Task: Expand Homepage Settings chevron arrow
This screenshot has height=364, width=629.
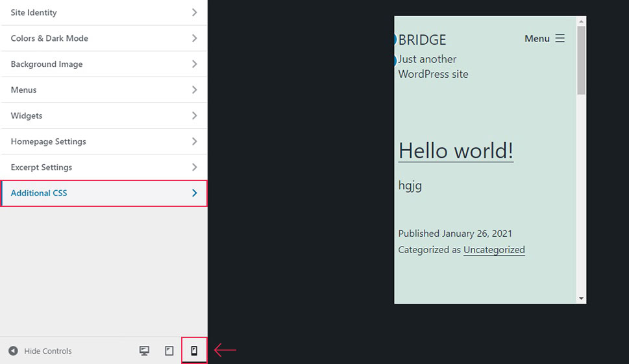Action: (195, 141)
